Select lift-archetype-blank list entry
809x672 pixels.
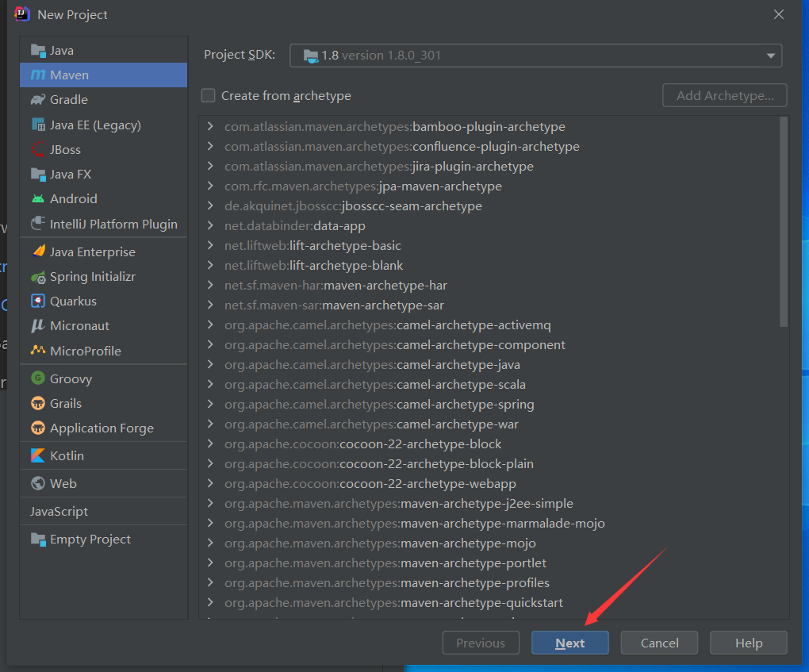314,265
